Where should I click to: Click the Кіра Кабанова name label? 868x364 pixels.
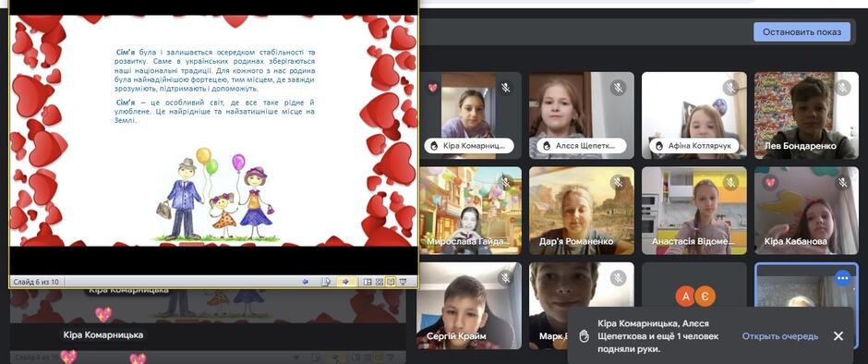[x=795, y=241]
